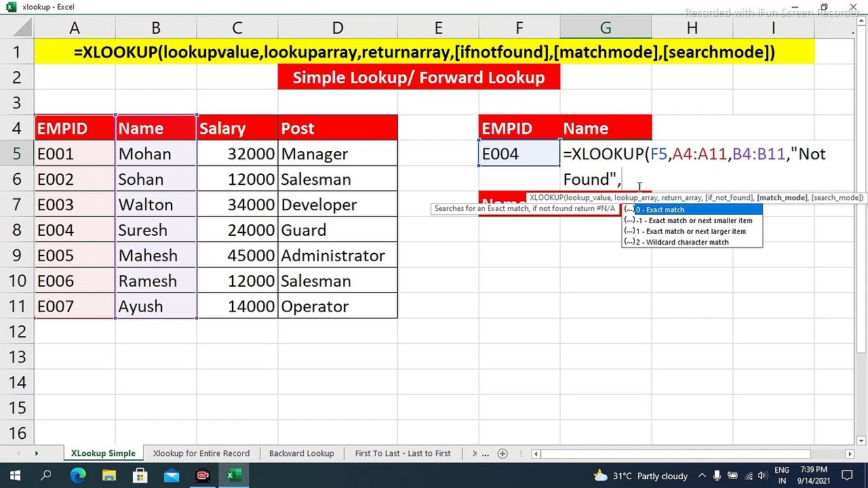Click return_array argument in formula tooltip
Image resolution: width=868 pixels, height=488 pixels.
(x=681, y=198)
